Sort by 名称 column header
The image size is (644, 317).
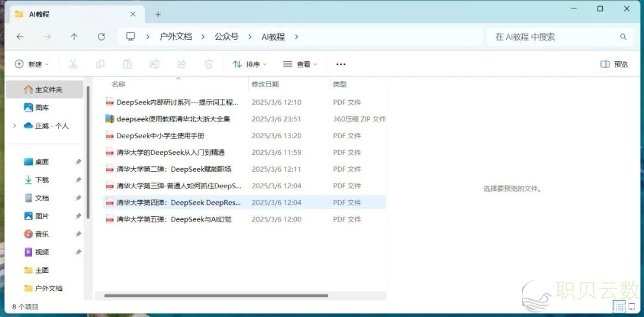coord(118,84)
